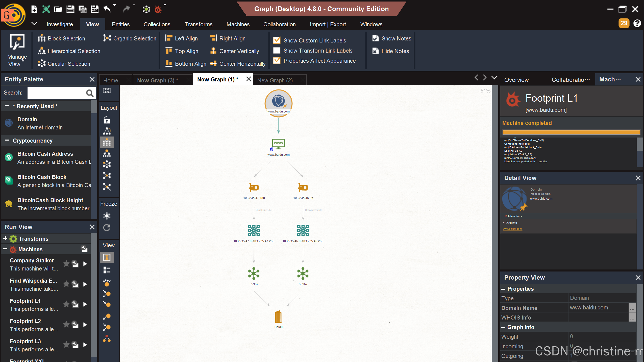Collapse the Cryptocurrency palette category
Screen dimensions: 644x362
click(x=7, y=140)
